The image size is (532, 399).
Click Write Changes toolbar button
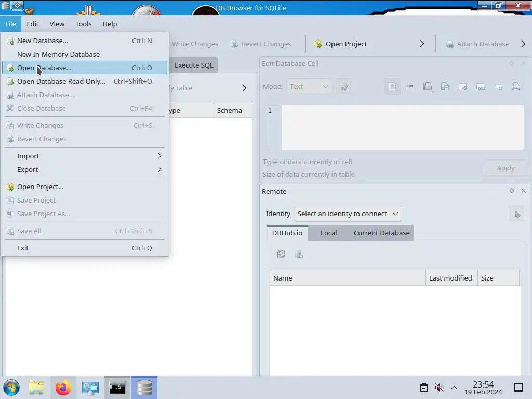[x=194, y=44]
